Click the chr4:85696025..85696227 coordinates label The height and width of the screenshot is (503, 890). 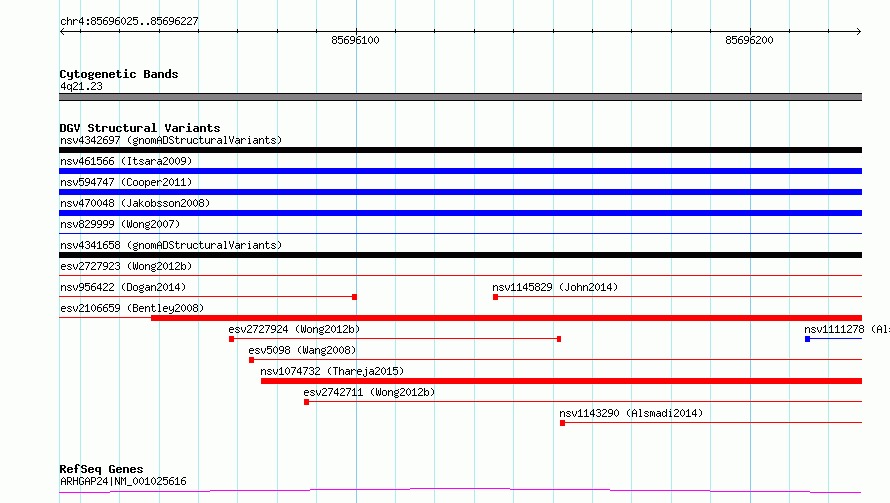point(129,22)
